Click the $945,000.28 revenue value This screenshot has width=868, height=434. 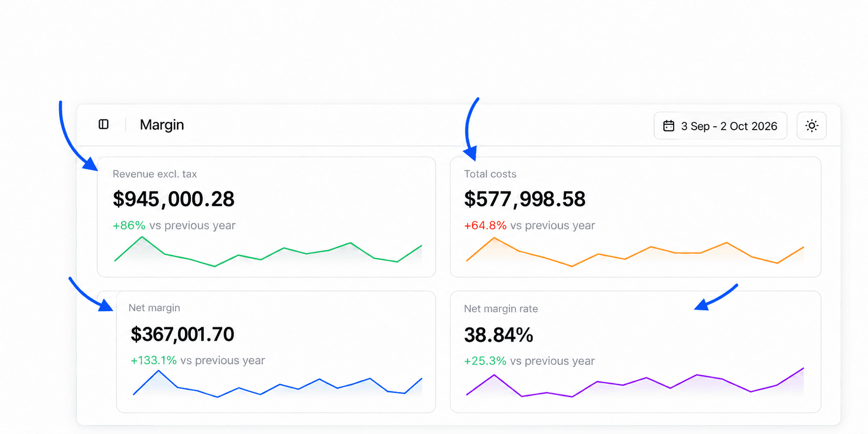tap(174, 199)
